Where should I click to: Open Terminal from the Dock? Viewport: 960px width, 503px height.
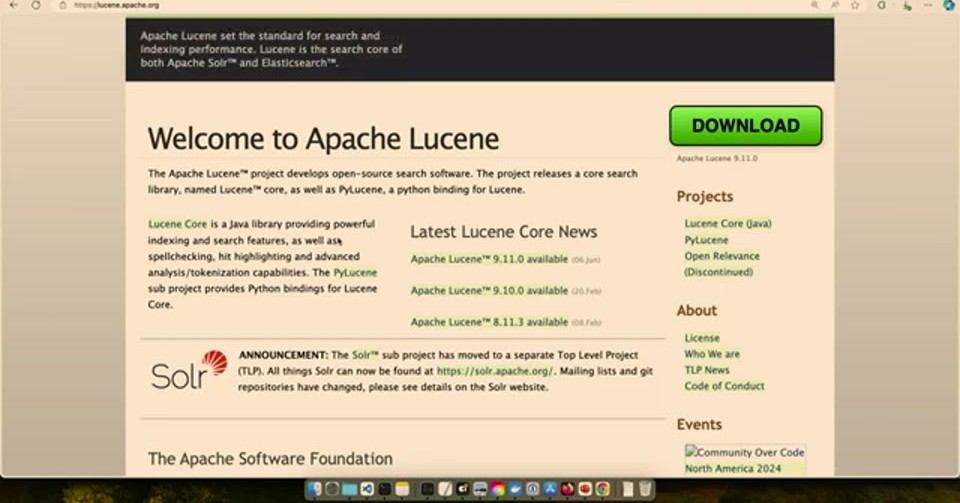(x=384, y=488)
